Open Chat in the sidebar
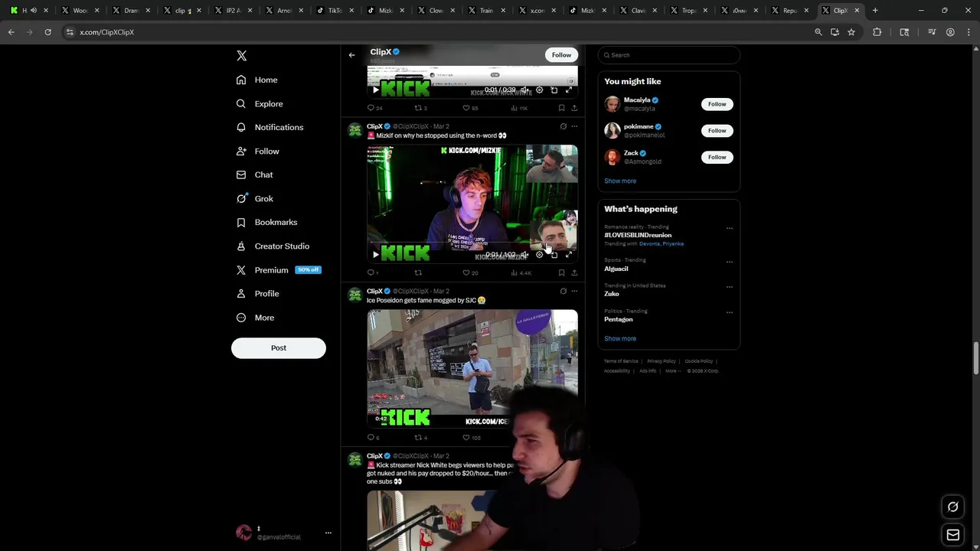Screen dimensions: 980x551 click(255, 174)
